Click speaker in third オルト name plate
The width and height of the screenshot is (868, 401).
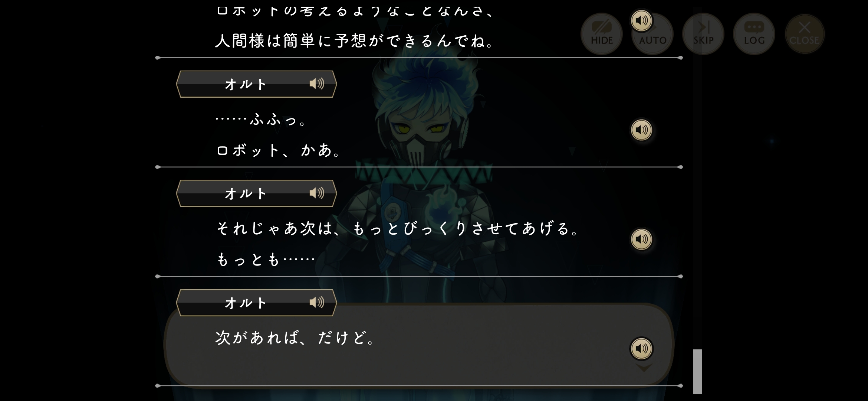317,303
